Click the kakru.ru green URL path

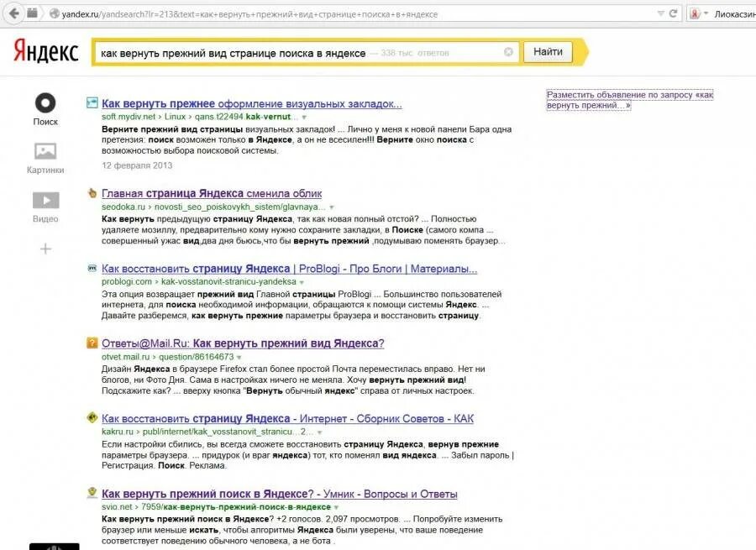pos(207,432)
